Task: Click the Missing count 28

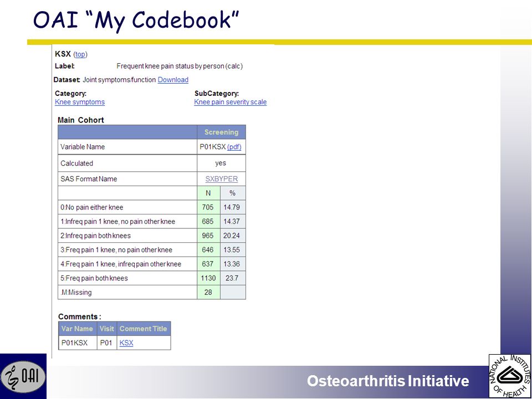Action: click(208, 293)
